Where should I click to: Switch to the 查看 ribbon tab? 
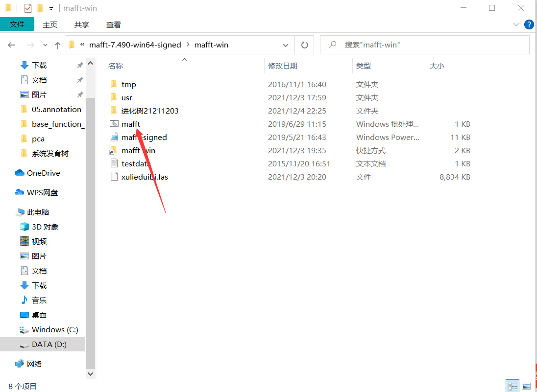coord(113,24)
